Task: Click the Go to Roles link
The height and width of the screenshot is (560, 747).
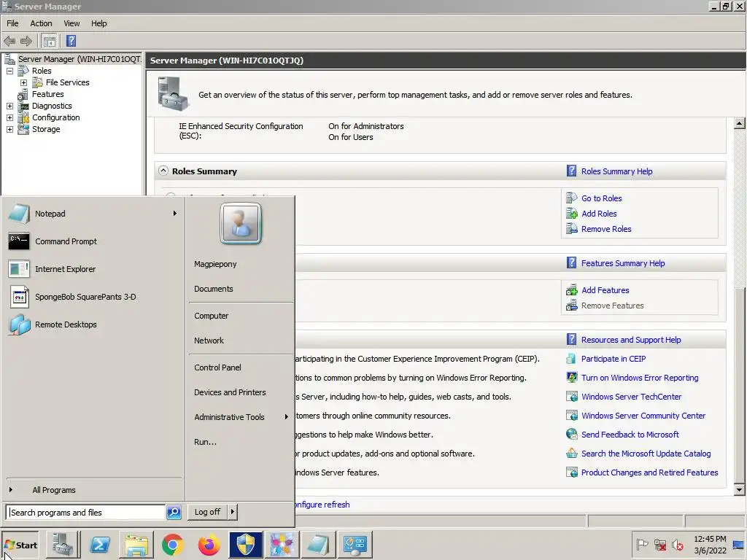Action: tap(601, 198)
